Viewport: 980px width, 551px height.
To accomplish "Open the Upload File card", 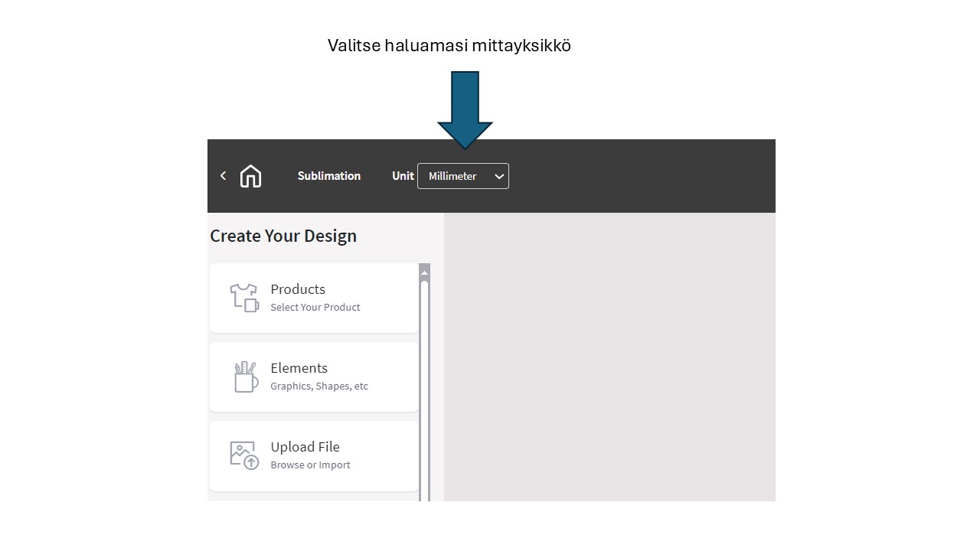I will (x=314, y=455).
